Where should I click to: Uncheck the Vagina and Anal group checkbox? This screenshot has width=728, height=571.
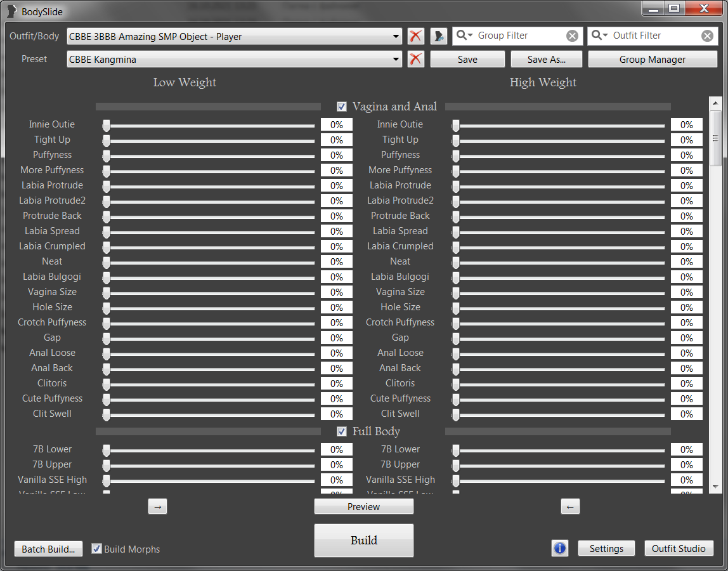tap(342, 107)
